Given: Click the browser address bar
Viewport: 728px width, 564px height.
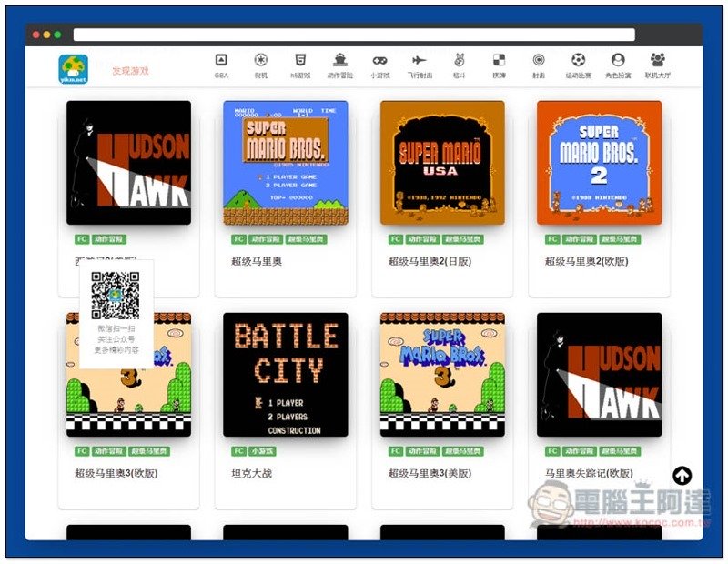Looking at the screenshot, I should tap(354, 35).
